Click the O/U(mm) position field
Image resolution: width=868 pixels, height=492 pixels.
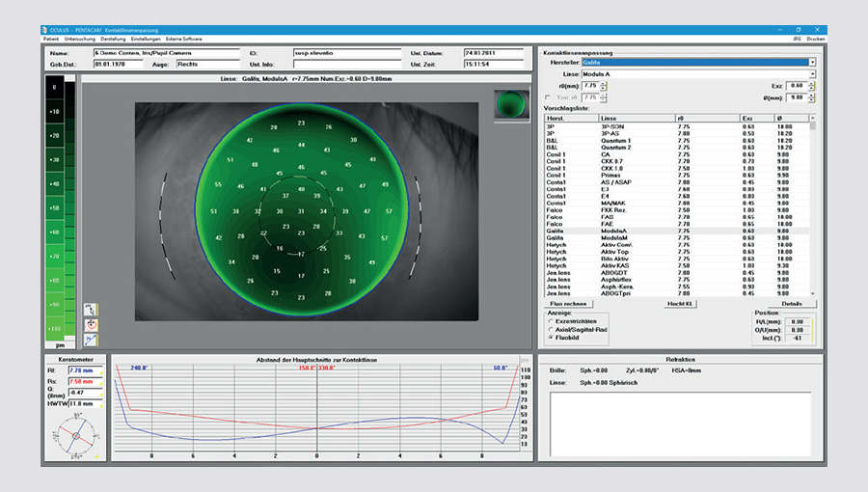point(798,330)
